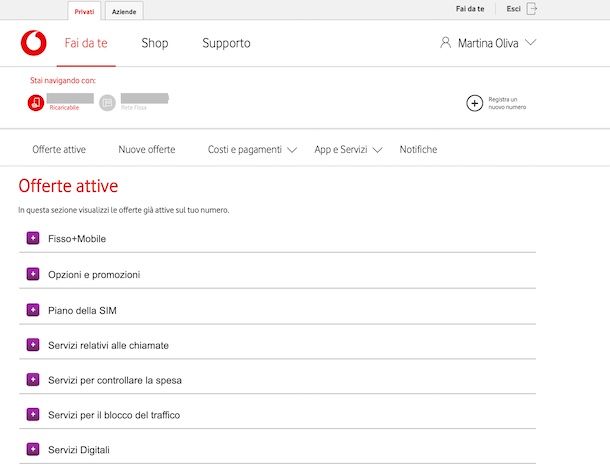This screenshot has width=610, height=474.
Task: Expand Servizi relativi alle chiamate
Action: (33, 344)
